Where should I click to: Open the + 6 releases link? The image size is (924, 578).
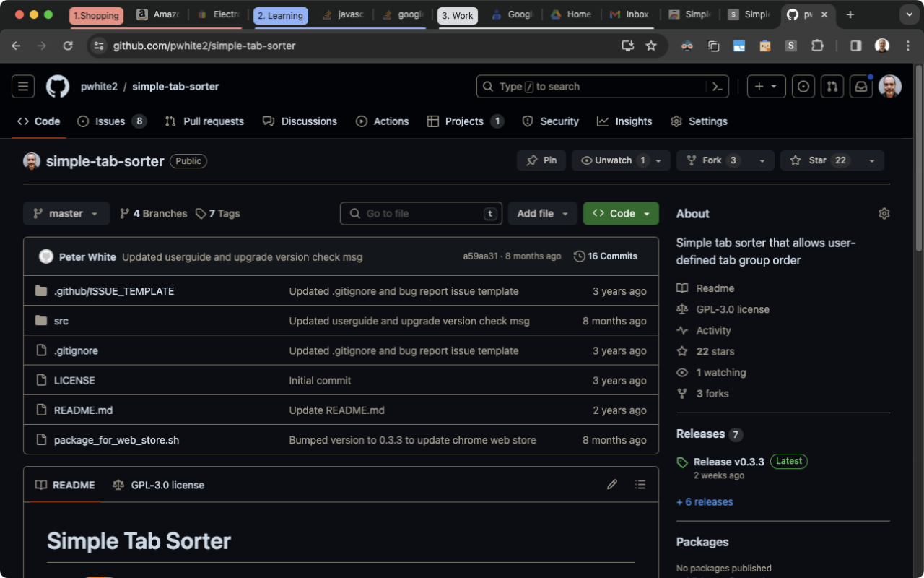click(704, 501)
